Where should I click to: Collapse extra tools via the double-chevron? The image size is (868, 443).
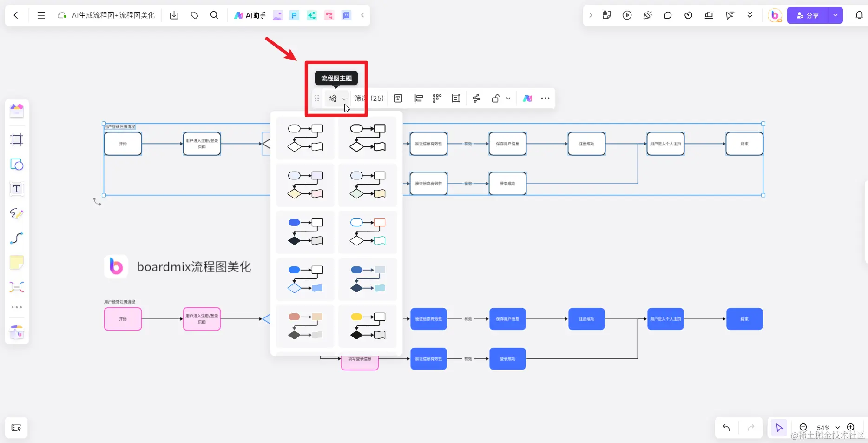[749, 15]
